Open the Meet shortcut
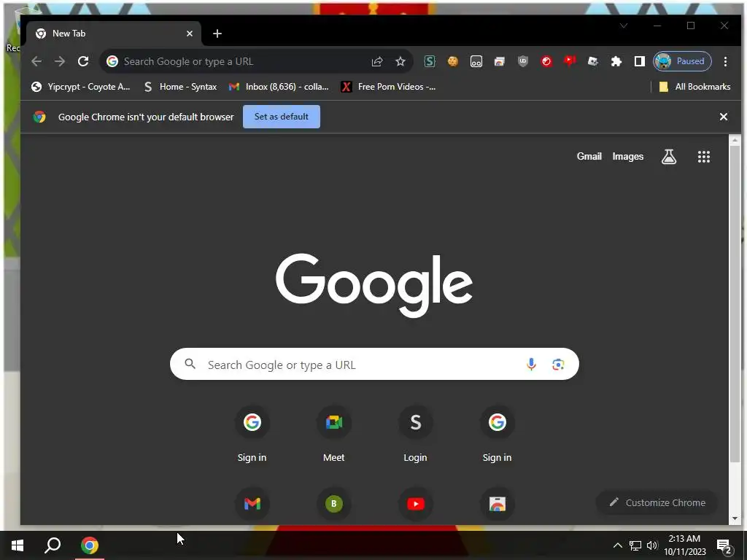The height and width of the screenshot is (560, 747). pyautogui.click(x=333, y=435)
